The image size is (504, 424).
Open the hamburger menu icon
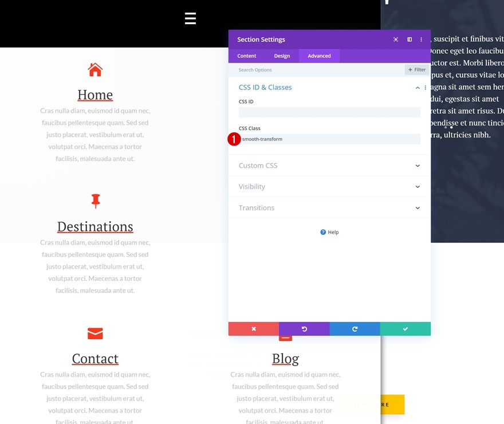[190, 18]
